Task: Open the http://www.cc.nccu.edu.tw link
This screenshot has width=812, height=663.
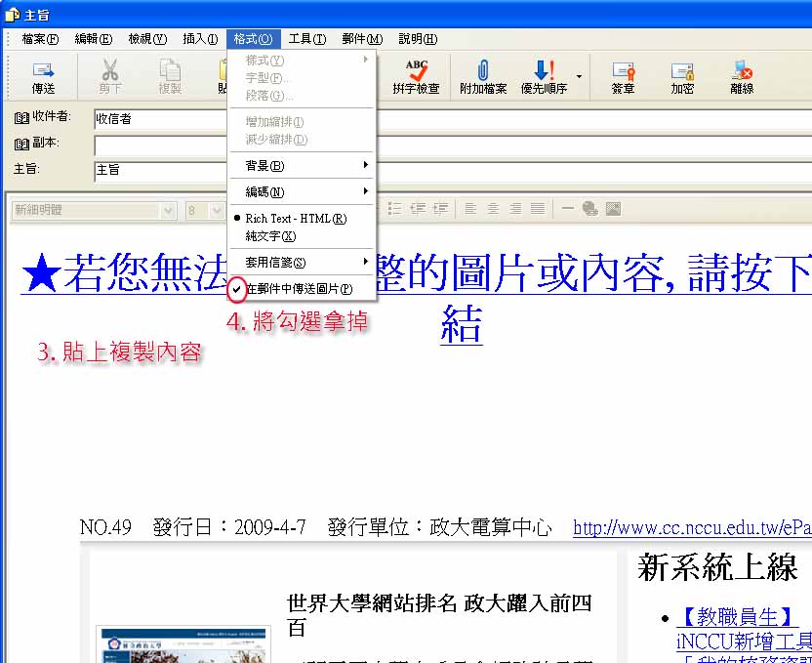Action: click(x=692, y=527)
